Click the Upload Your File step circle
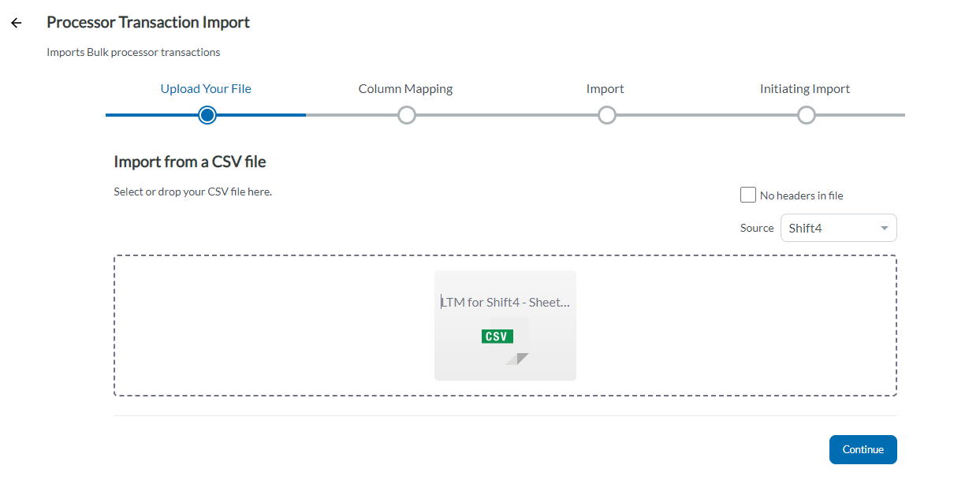980x480 pixels. coord(207,116)
